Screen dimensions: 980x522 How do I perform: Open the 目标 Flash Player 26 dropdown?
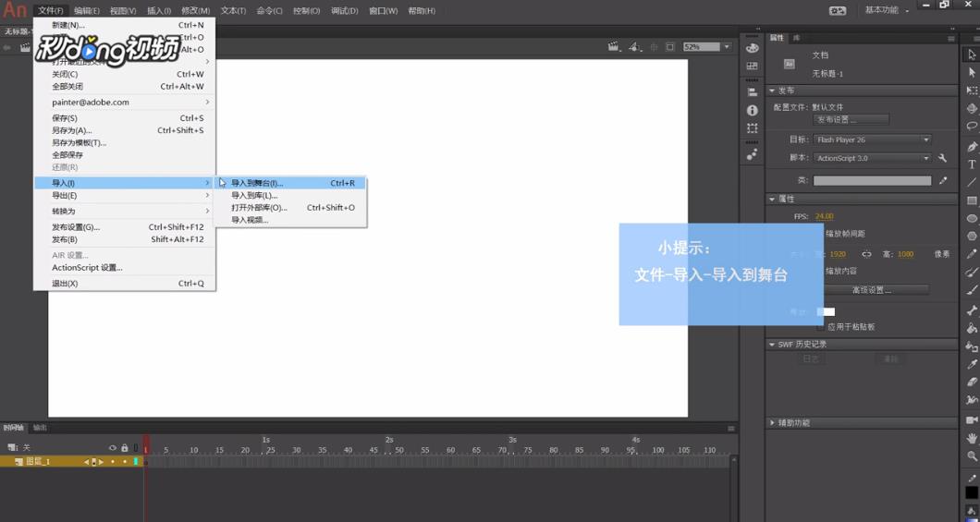point(873,140)
